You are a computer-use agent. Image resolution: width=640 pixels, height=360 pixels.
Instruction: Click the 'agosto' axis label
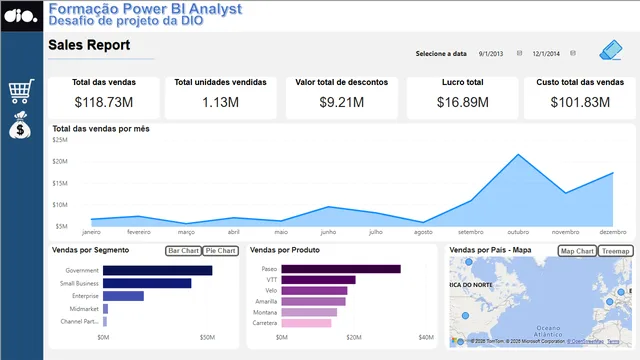tap(423, 232)
